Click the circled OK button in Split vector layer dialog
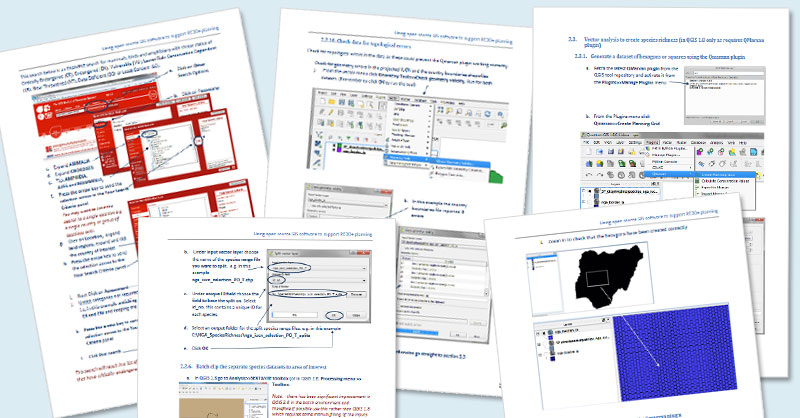 coord(334,315)
